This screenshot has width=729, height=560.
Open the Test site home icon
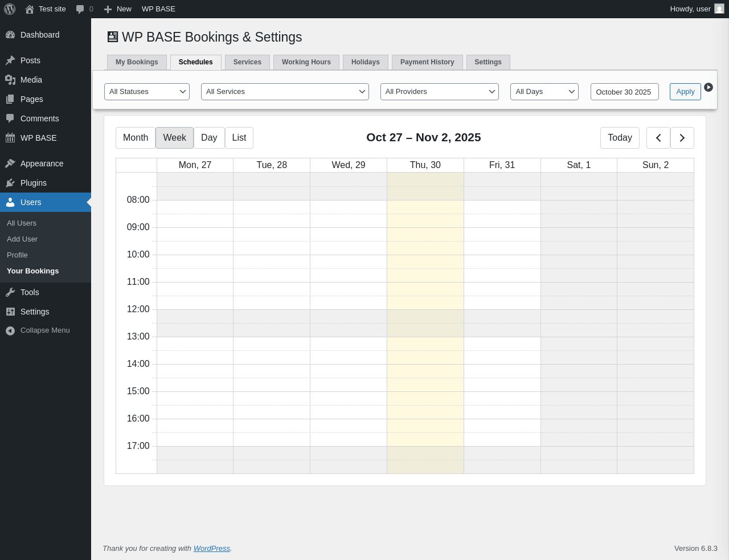point(30,9)
